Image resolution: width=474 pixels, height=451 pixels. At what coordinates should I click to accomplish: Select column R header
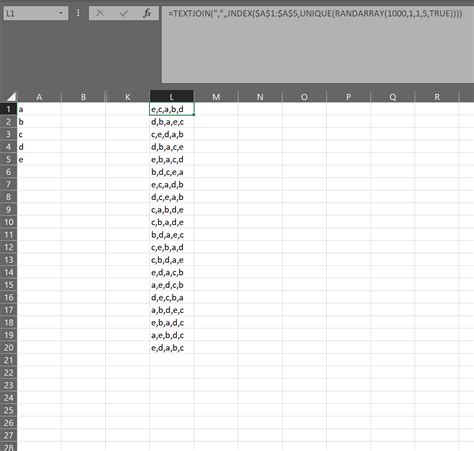(437, 97)
